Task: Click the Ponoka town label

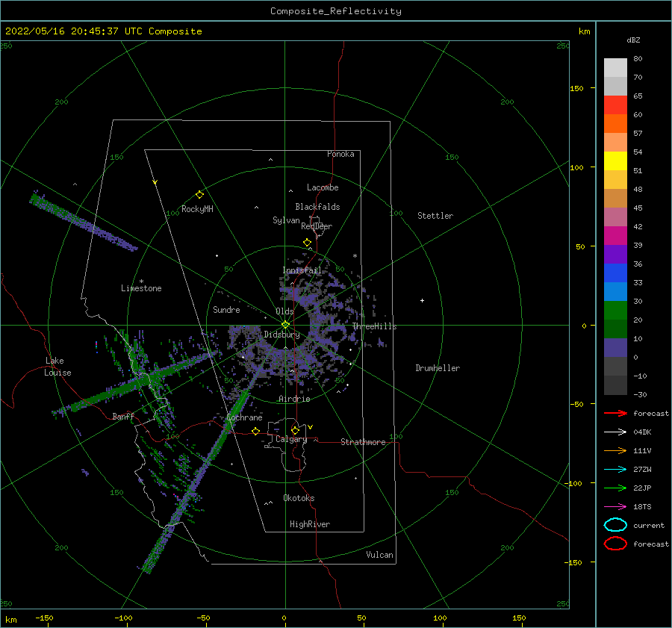Action: (340, 154)
